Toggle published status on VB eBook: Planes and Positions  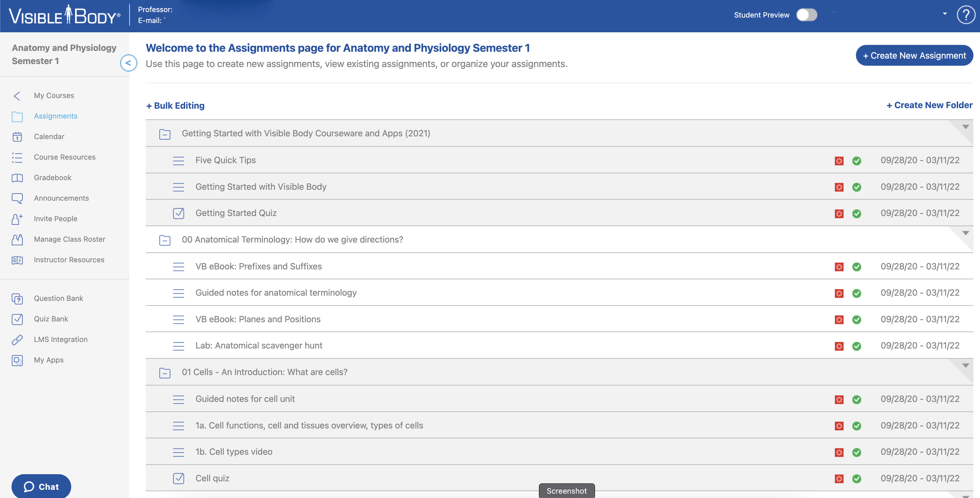pyautogui.click(x=857, y=319)
